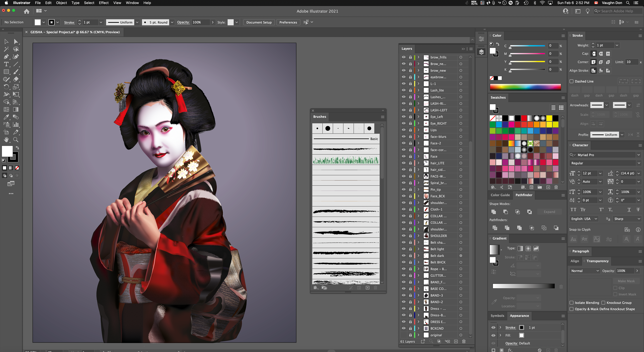The width and height of the screenshot is (644, 352).
Task: Hide the Lips layer
Action: (x=404, y=130)
